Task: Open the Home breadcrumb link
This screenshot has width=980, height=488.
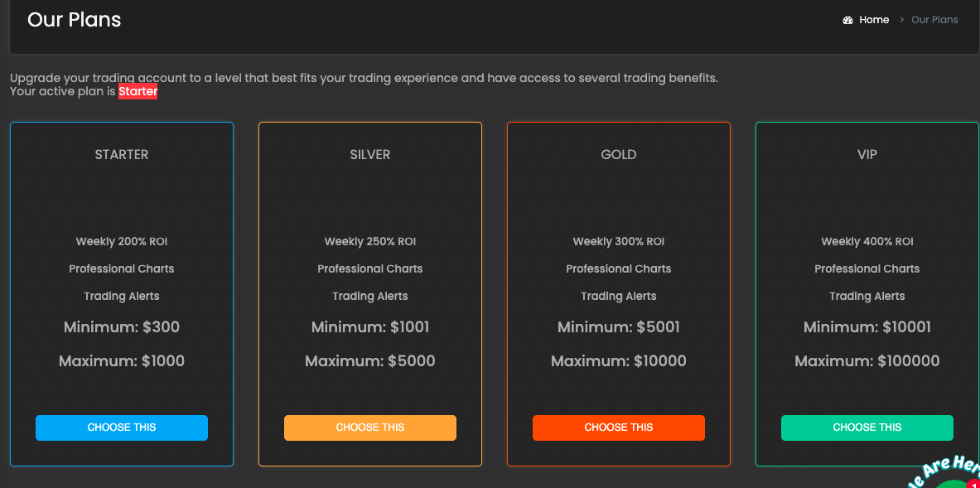Action: tap(874, 20)
